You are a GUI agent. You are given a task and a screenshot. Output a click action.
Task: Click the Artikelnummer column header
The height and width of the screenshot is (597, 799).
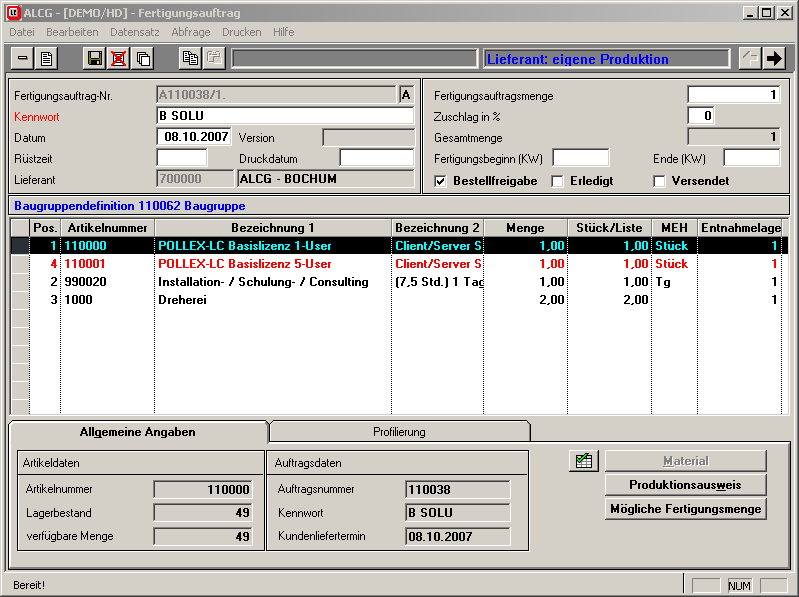[108, 228]
